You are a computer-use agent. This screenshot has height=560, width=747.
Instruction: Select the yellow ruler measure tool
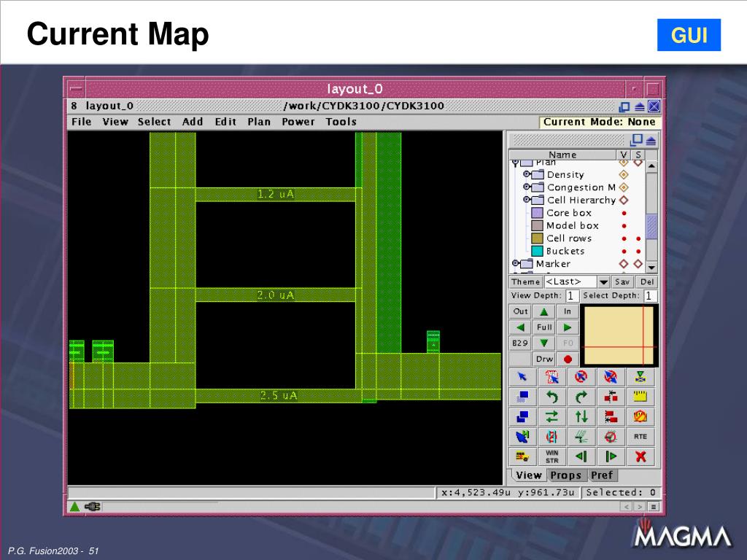[640, 397]
